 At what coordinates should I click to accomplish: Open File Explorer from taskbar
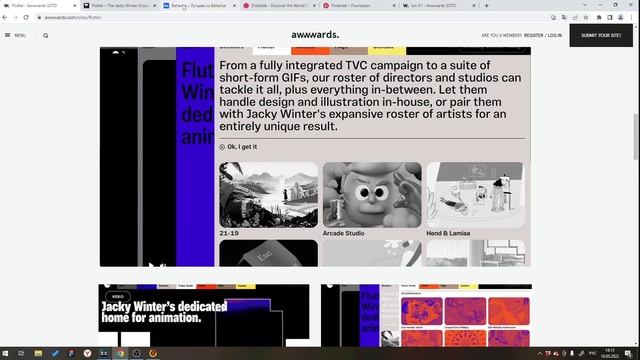(x=38, y=353)
